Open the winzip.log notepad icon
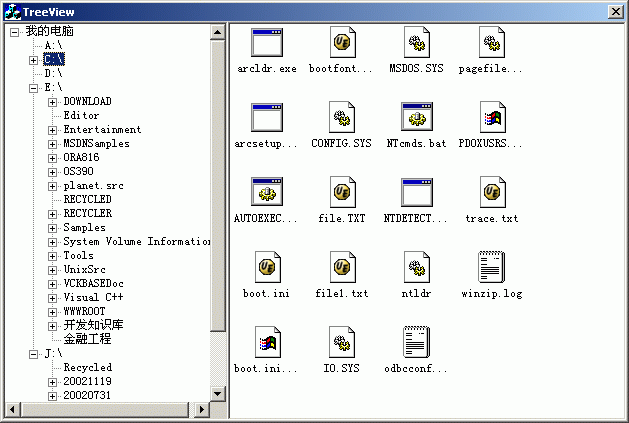629x423 pixels. (491, 267)
